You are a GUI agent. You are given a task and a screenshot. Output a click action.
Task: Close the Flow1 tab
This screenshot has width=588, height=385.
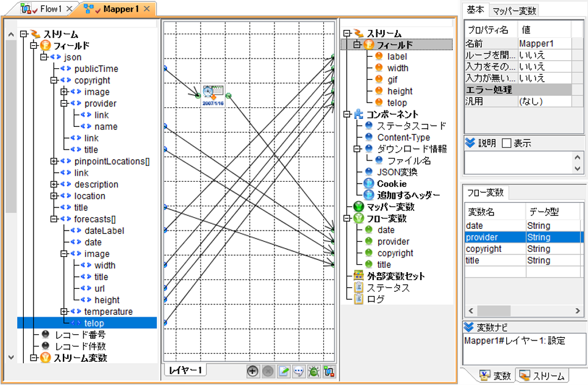tap(69, 9)
